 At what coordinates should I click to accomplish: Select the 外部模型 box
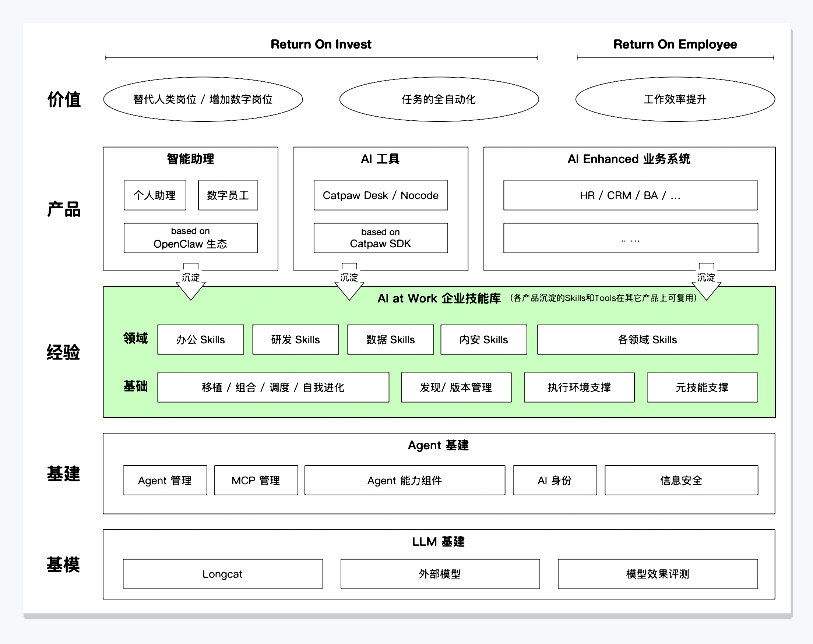point(440,574)
